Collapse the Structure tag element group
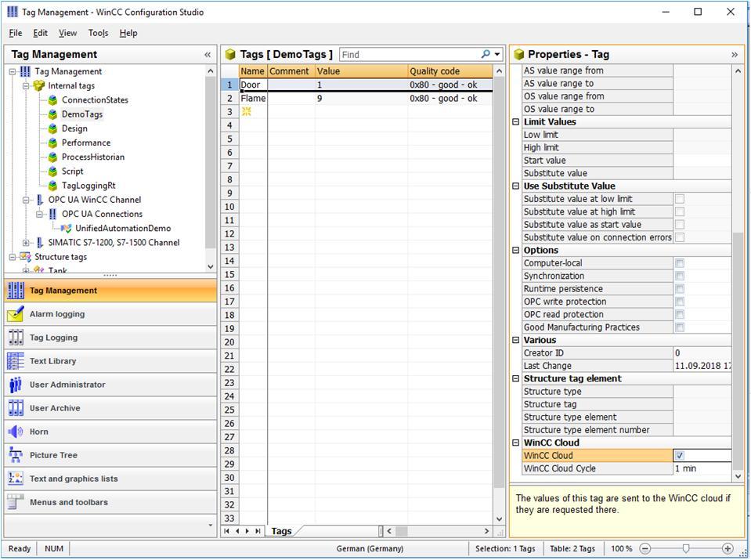The height and width of the screenshot is (560, 751). coord(516,378)
